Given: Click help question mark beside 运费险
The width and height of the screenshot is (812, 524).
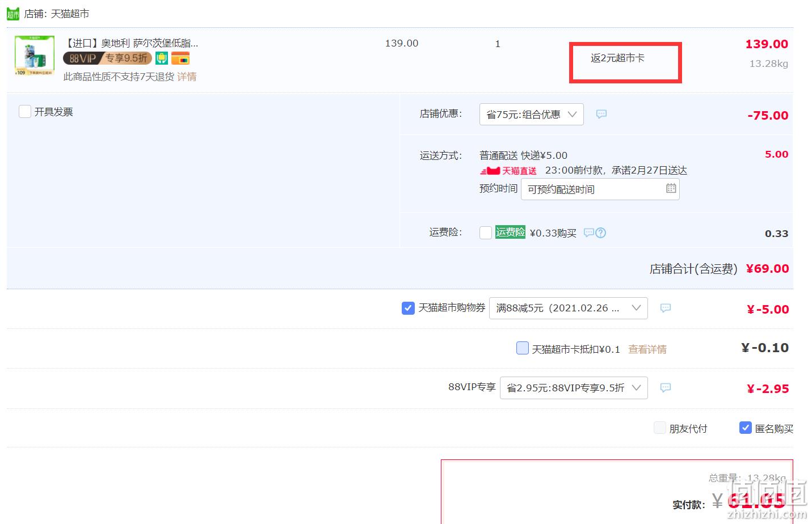Looking at the screenshot, I should [601, 233].
